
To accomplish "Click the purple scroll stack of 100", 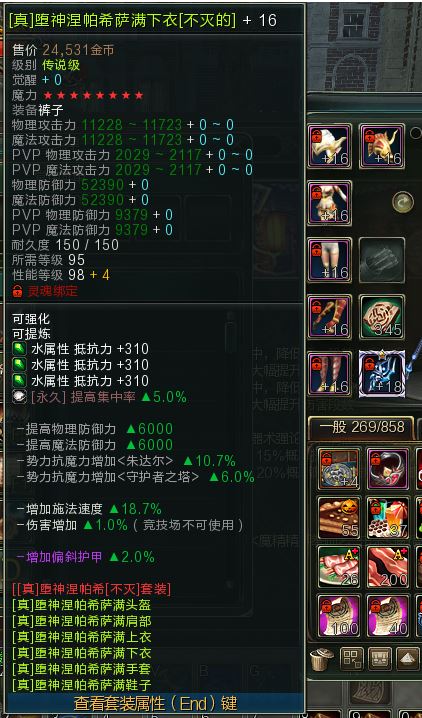I will [x=339, y=616].
